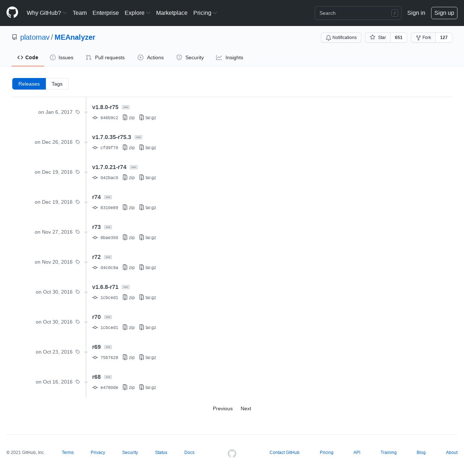Switch to the Tags view
This screenshot has height=476, width=464.
pos(57,84)
